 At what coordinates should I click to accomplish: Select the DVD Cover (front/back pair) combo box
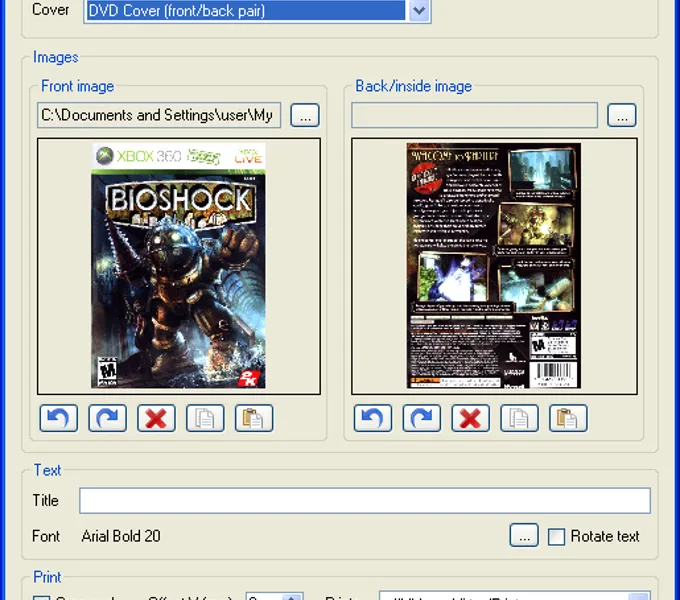pyautogui.click(x=257, y=10)
